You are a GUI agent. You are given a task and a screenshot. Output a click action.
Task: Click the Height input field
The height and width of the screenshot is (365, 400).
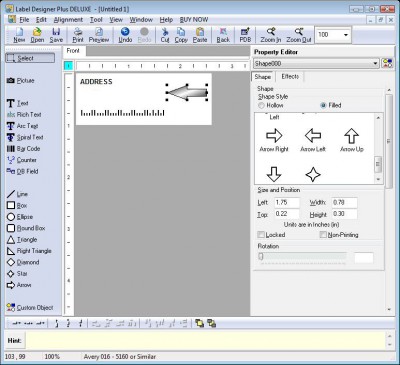[345, 214]
